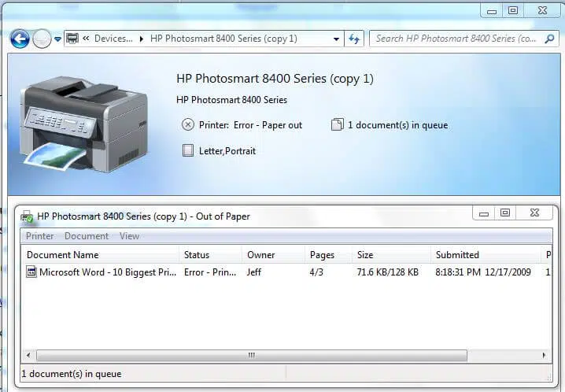Click the printer icon in address bar
This screenshot has height=392, width=565.
[x=72, y=39]
